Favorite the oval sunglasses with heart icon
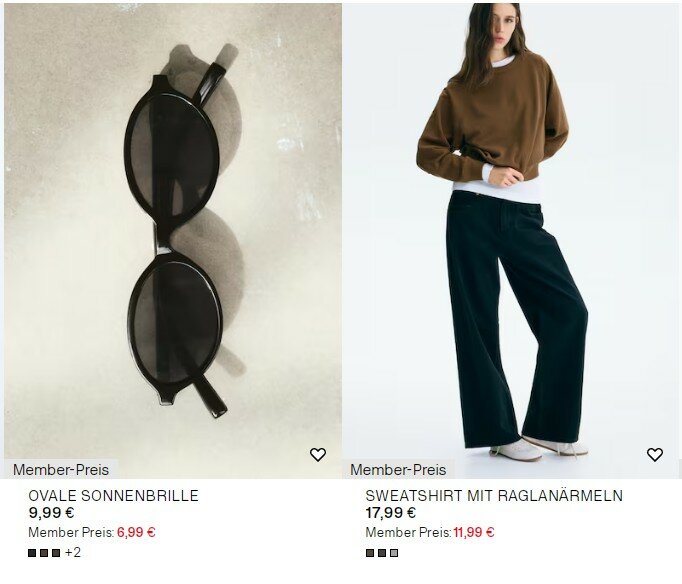Screen dimensions: 682x584 click(x=318, y=455)
